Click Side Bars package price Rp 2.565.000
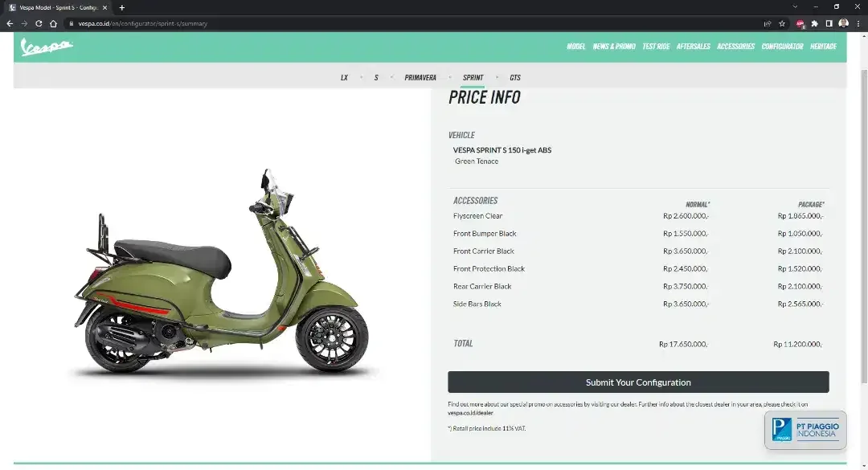This screenshot has height=470, width=868. [x=800, y=304]
